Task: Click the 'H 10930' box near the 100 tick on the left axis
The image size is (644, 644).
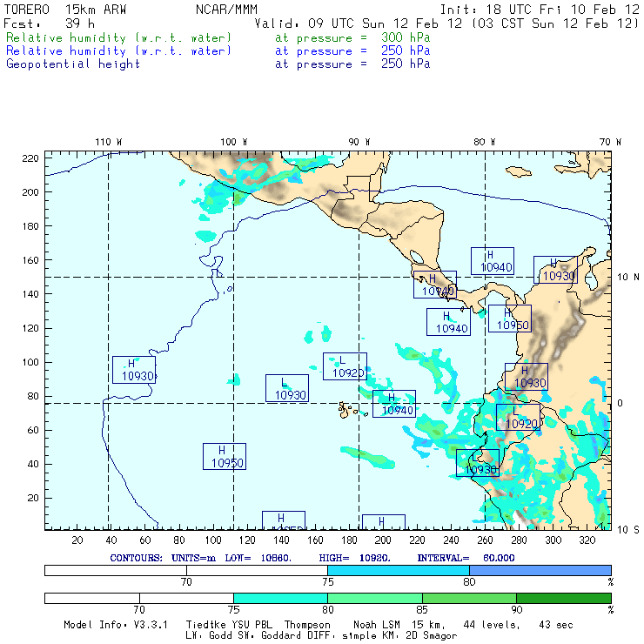Action: [134, 370]
